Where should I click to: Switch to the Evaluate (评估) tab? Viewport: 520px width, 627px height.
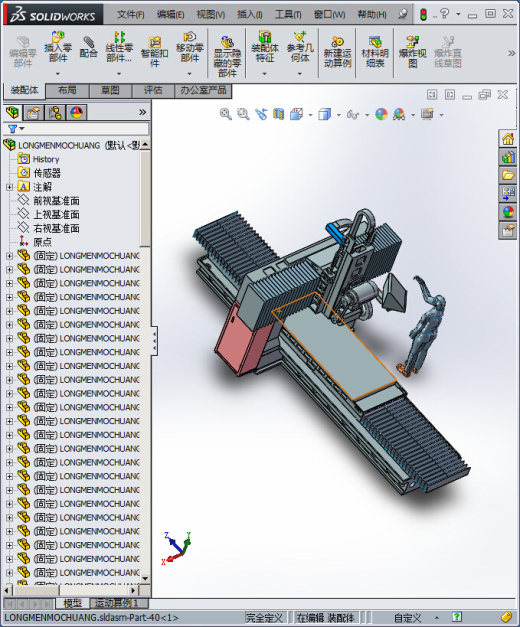pos(153,90)
